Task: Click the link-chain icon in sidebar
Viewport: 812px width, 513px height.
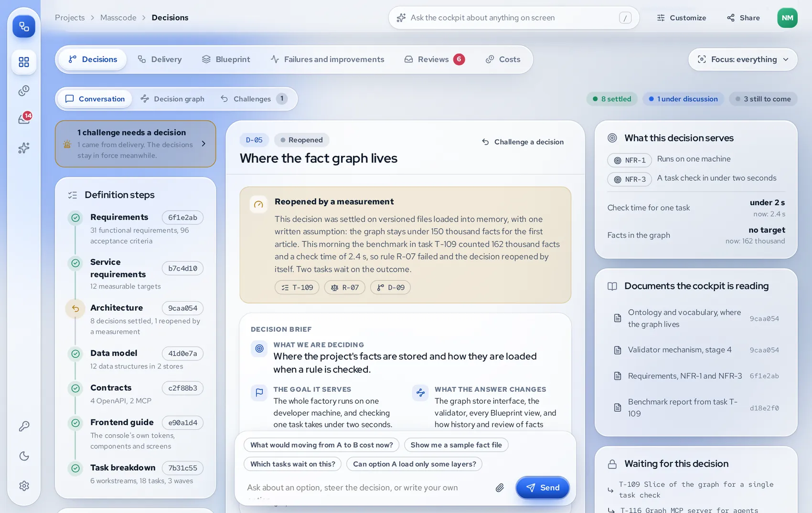Action: click(x=24, y=91)
